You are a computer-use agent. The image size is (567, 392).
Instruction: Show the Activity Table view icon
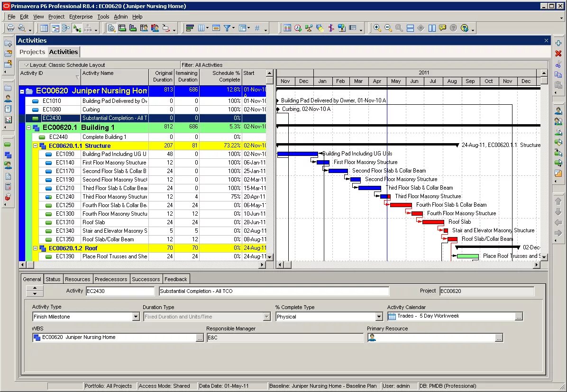[x=44, y=28]
